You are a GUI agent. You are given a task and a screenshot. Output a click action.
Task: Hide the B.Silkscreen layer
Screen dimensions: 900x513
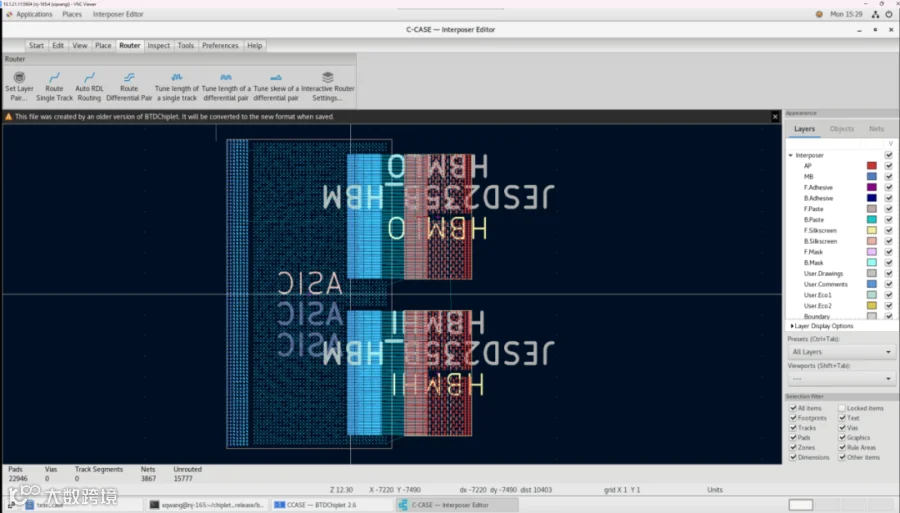(889, 242)
